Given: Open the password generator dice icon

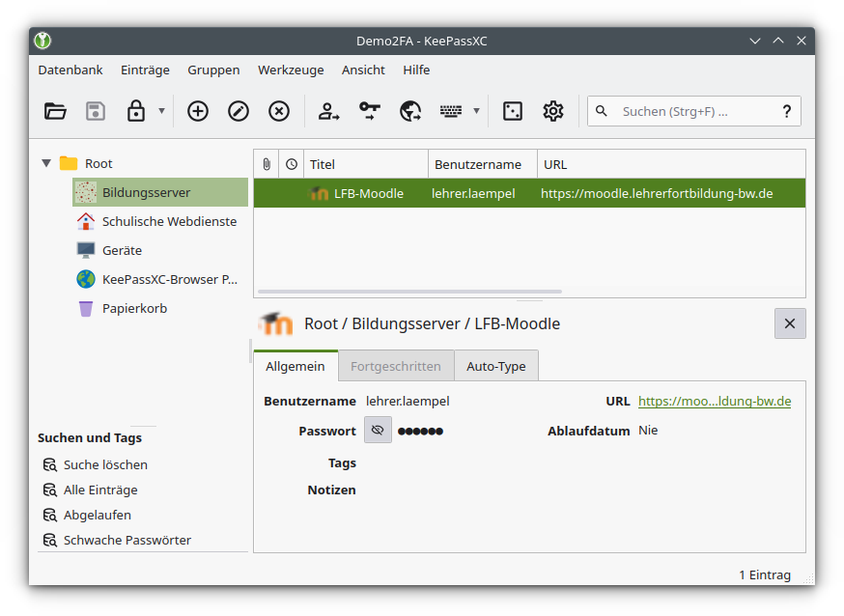Looking at the screenshot, I should coord(512,111).
